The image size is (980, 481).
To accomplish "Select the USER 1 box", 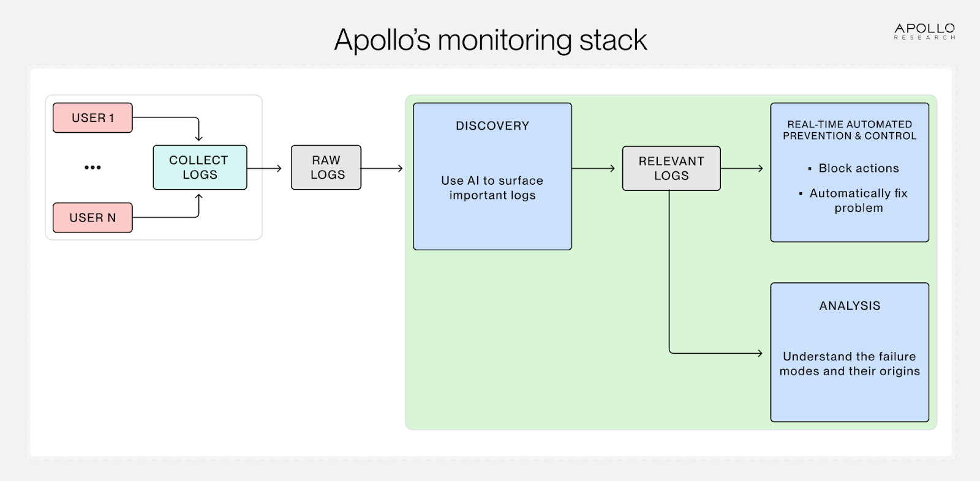I will [92, 117].
